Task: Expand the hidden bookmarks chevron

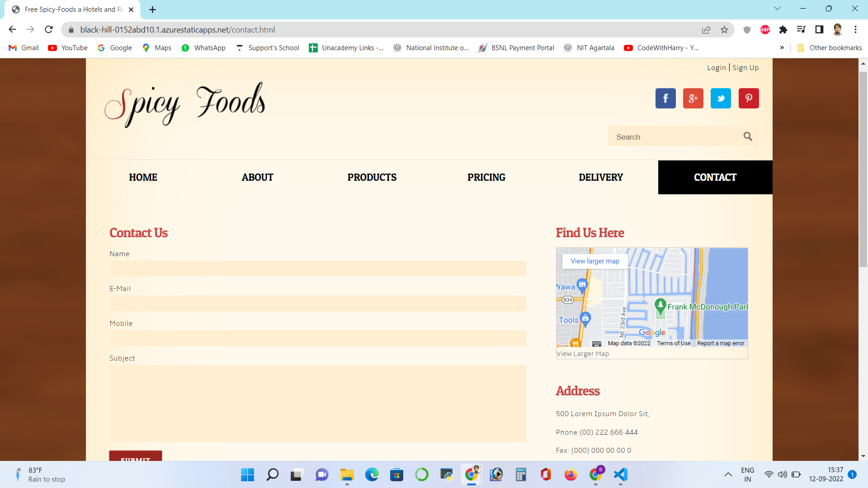Action: (x=782, y=47)
